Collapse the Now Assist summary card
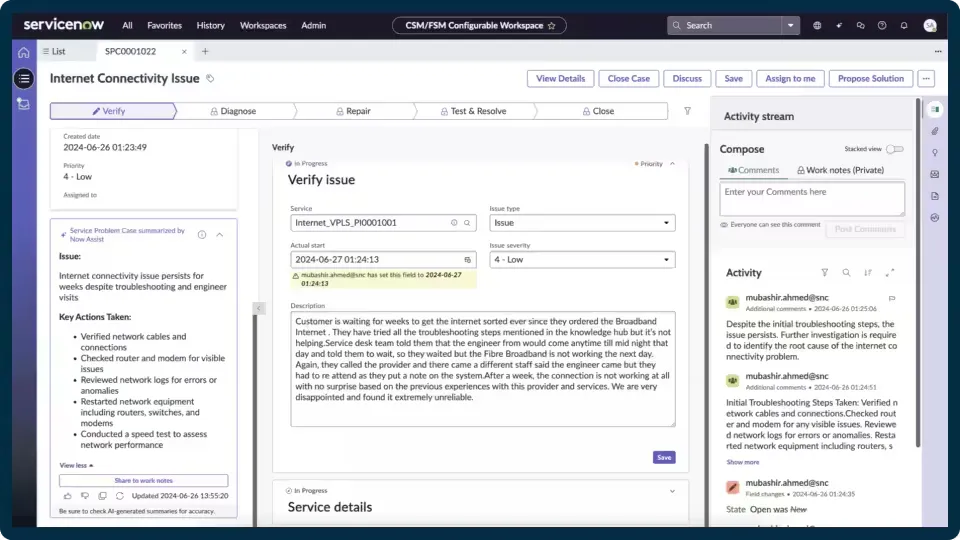 pyautogui.click(x=220, y=234)
